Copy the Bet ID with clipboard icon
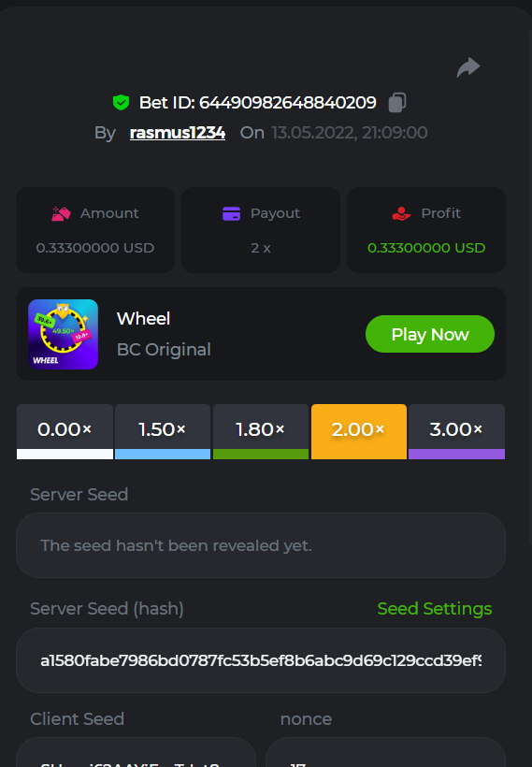 click(x=397, y=103)
